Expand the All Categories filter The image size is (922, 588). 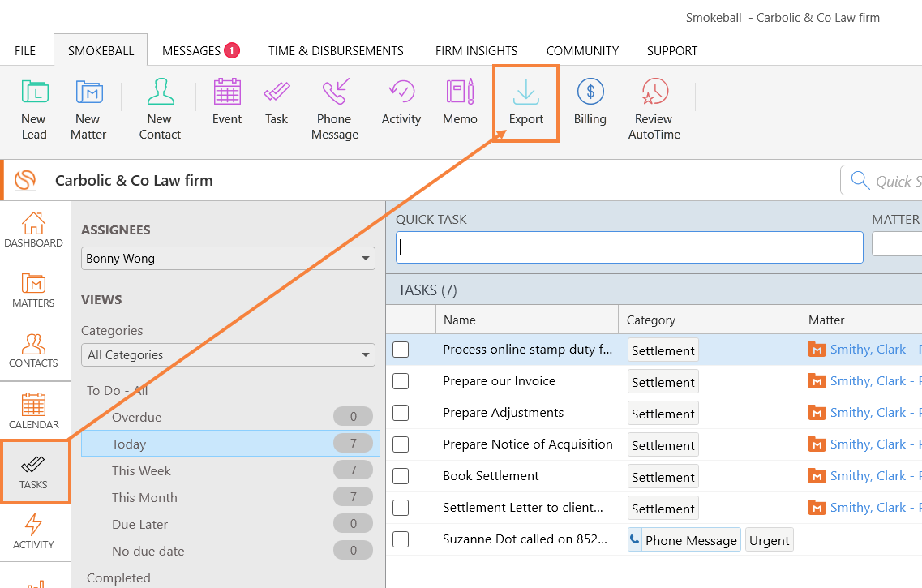(228, 354)
